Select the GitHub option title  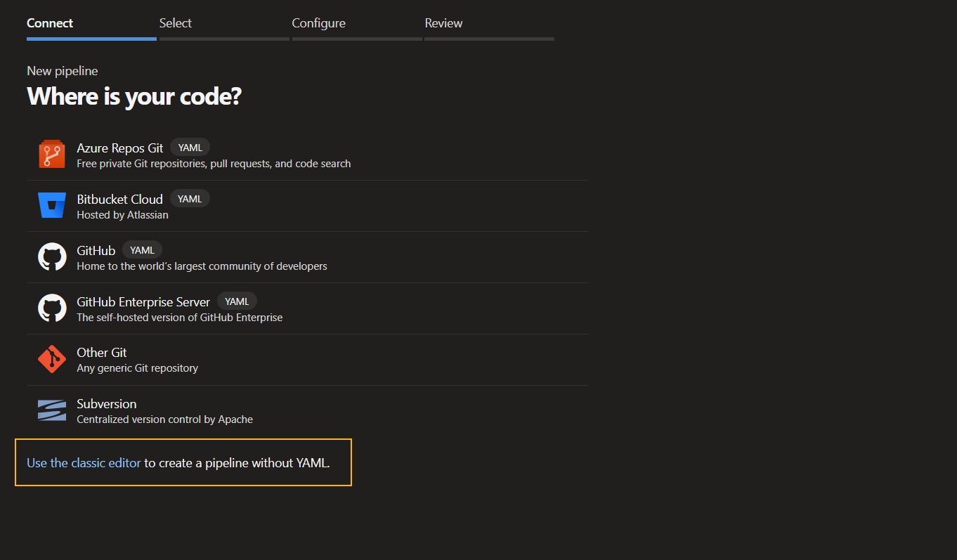coord(96,250)
